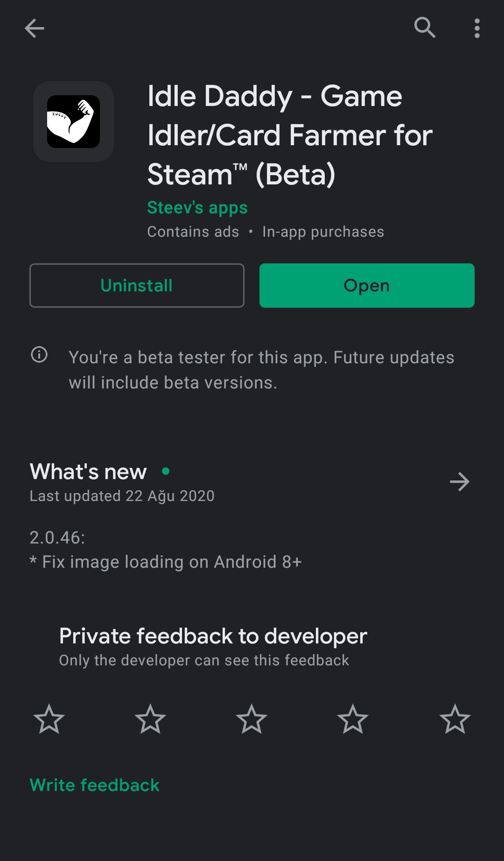Rate five stars in private feedback
504x861 pixels.
(x=455, y=719)
